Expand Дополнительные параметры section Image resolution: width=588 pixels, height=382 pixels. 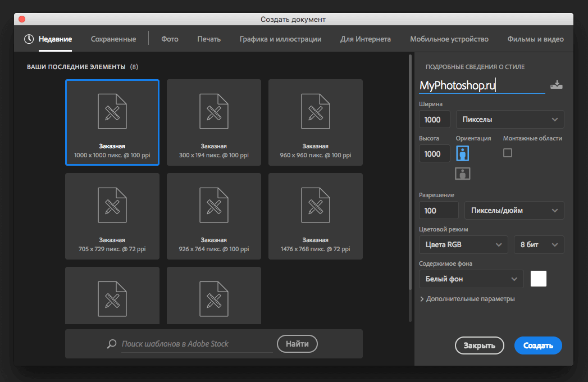422,299
